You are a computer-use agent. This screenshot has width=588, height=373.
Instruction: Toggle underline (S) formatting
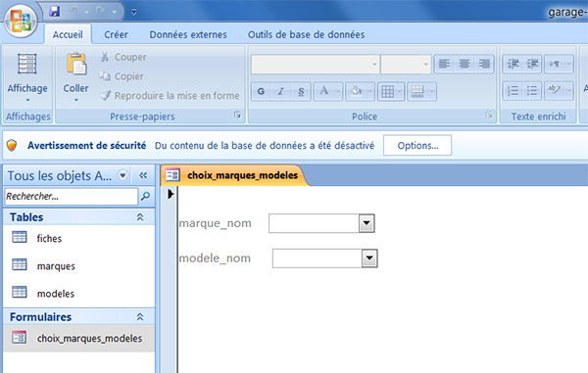pyautogui.click(x=301, y=91)
